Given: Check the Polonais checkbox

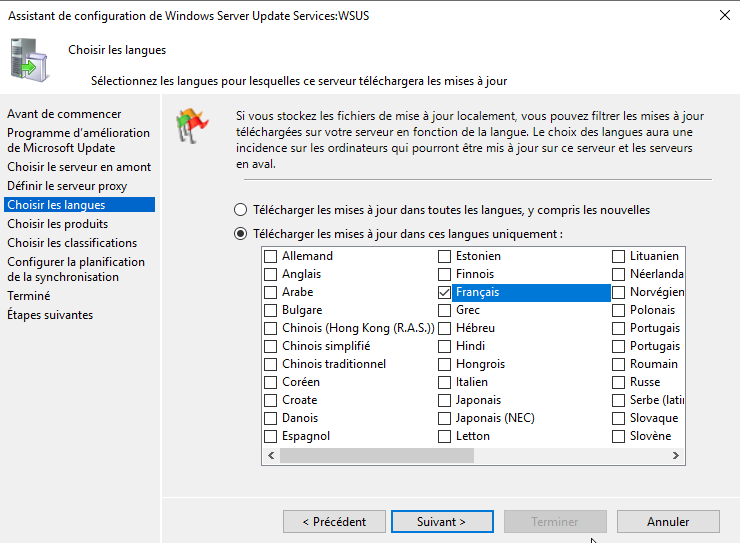Looking at the screenshot, I should click(x=618, y=310).
